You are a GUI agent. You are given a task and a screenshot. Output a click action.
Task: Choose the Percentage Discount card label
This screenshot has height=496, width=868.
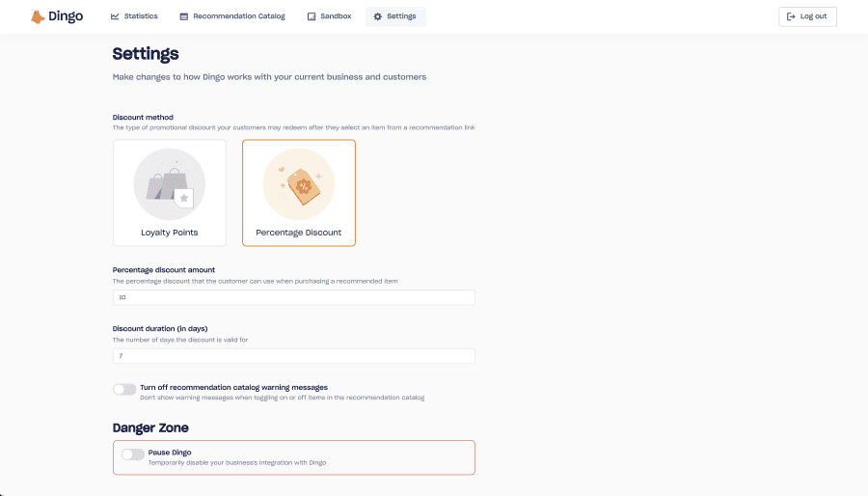click(299, 233)
